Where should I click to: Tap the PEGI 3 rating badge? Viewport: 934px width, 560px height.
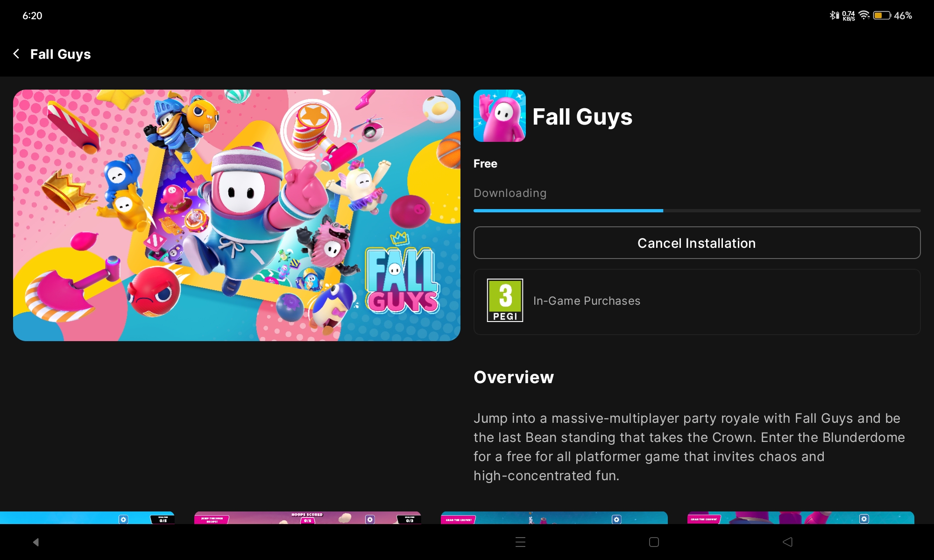point(505,301)
